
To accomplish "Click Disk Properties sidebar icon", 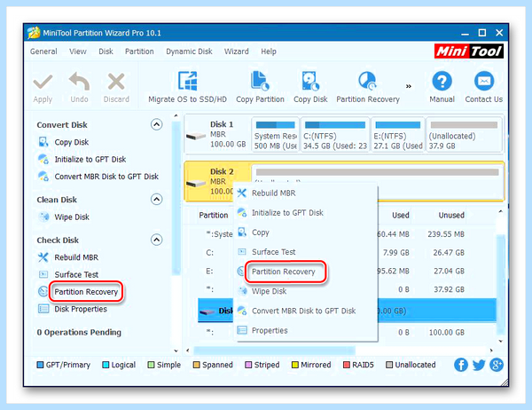I will click(43, 309).
